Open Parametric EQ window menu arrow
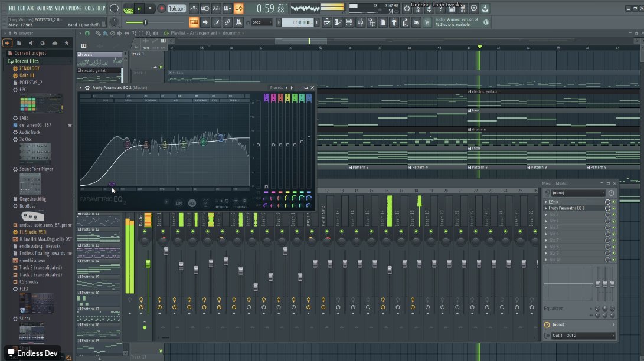 point(80,88)
